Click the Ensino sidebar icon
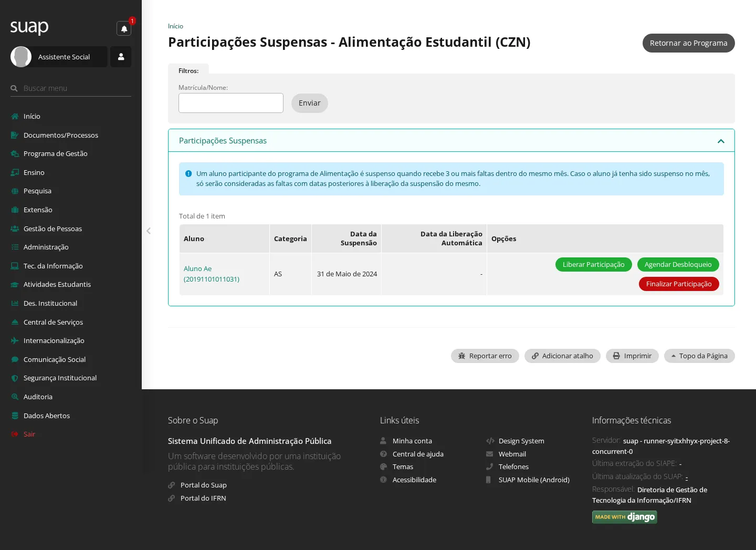Screen dimensions: 756x550 [15, 172]
